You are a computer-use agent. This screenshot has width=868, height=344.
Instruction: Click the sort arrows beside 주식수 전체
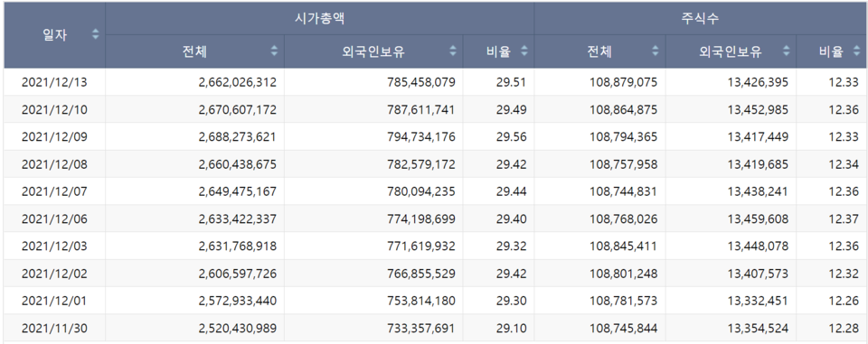click(656, 51)
